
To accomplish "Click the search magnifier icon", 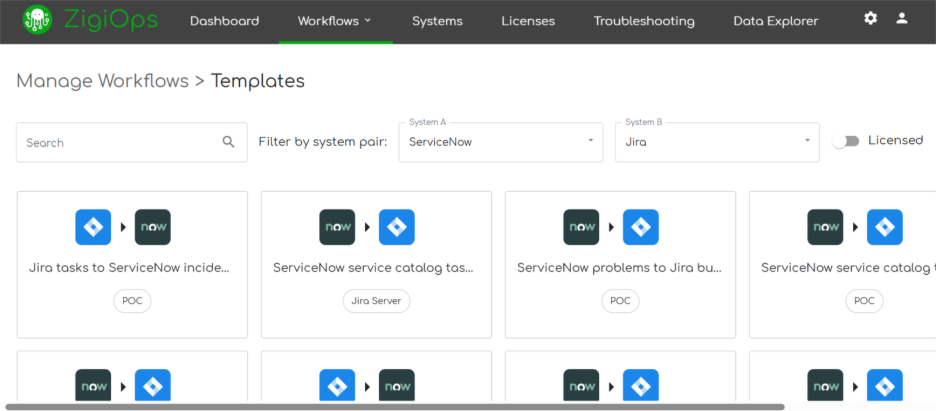I will pyautogui.click(x=229, y=142).
